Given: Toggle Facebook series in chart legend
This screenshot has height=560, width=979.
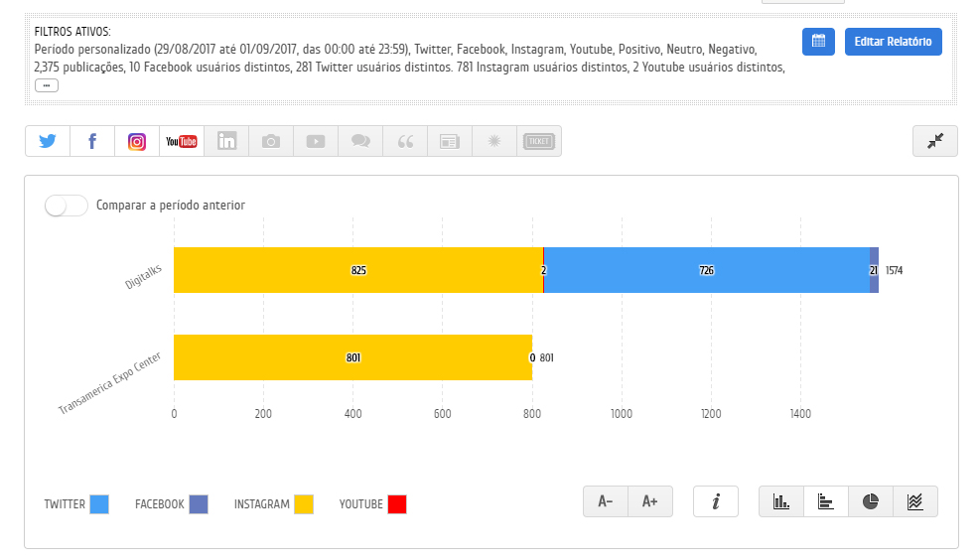Looking at the screenshot, I should pyautogui.click(x=198, y=504).
